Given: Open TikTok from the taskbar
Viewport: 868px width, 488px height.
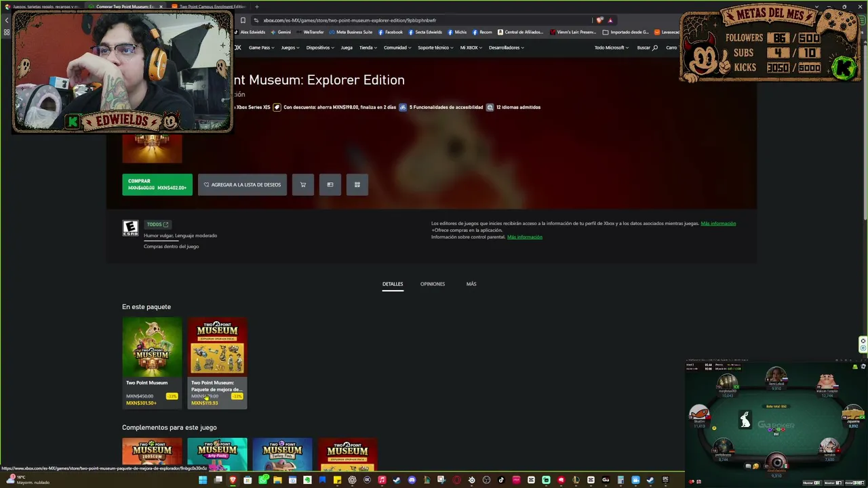Looking at the screenshot, I should [501, 481].
